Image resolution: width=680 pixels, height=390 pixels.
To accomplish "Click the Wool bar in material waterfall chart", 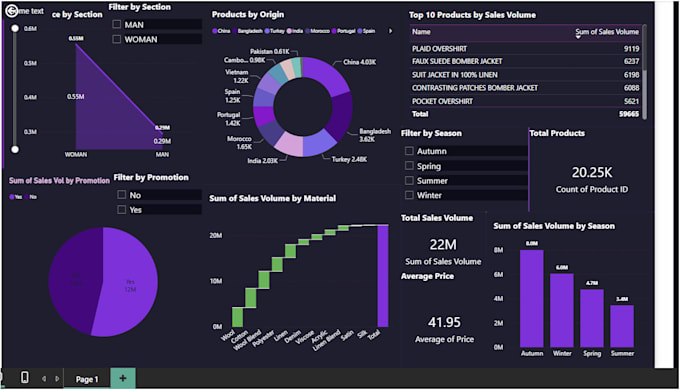I will coord(237,317).
